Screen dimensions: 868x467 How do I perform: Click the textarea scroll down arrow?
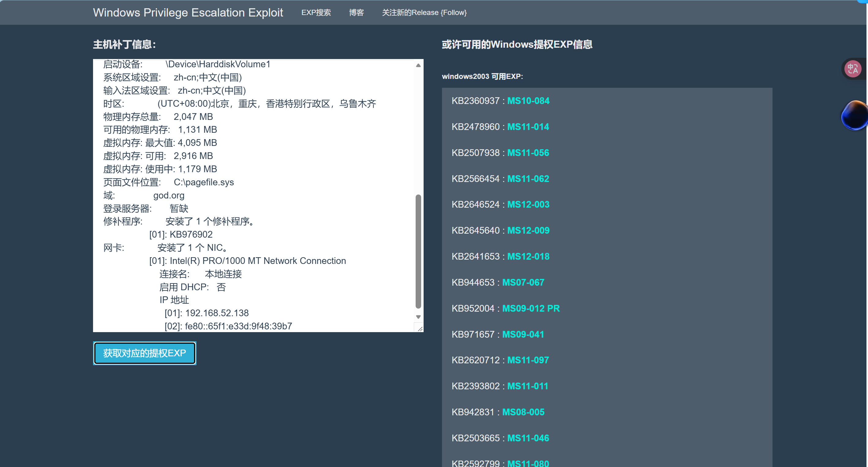(418, 317)
